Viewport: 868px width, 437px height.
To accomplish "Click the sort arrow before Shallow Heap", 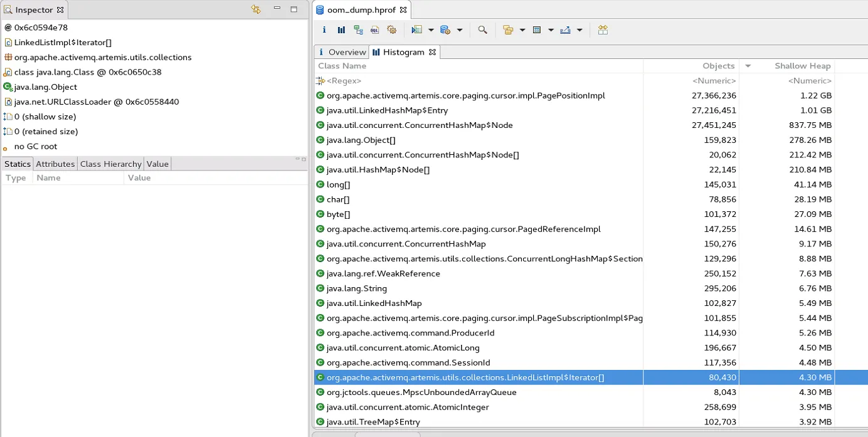I will pos(748,66).
